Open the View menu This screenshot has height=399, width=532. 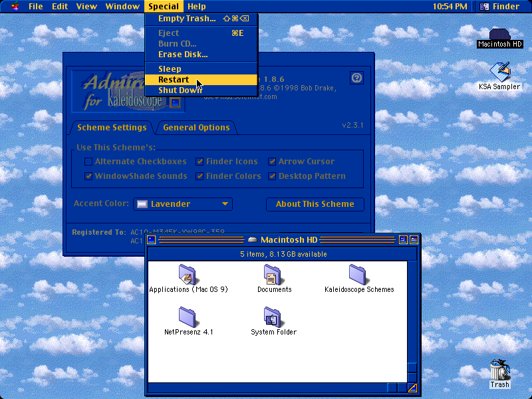pos(86,7)
